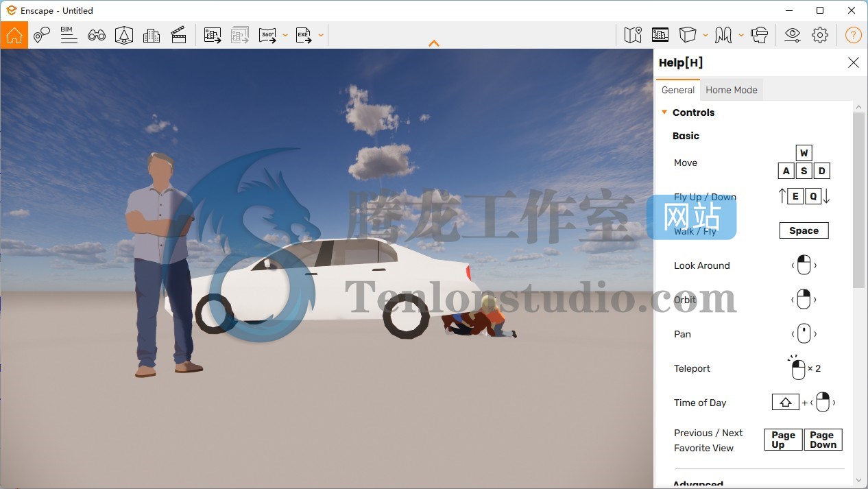The height and width of the screenshot is (489, 868).
Task: Open the dropdown arrow beside the cube icon
Action: pyautogui.click(x=706, y=36)
